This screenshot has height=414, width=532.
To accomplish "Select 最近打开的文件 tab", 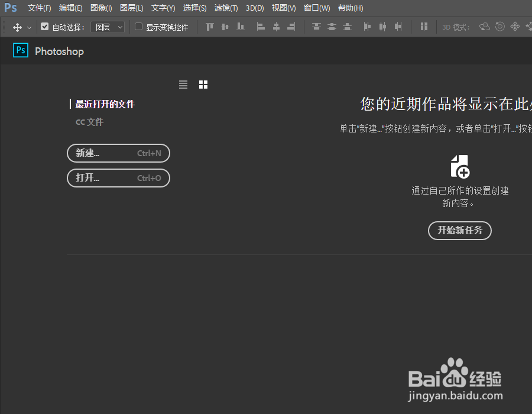I will (105, 104).
